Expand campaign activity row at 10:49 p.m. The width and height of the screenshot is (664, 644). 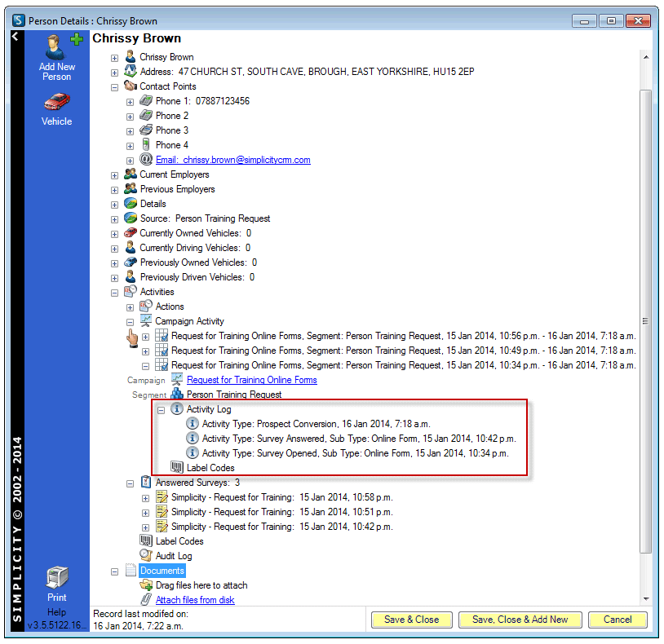coord(146,351)
